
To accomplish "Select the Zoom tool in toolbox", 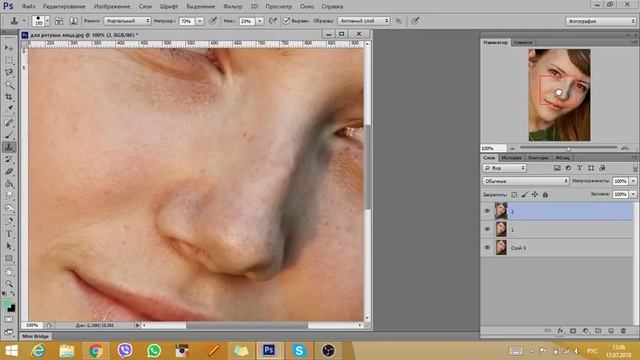I will [9, 283].
